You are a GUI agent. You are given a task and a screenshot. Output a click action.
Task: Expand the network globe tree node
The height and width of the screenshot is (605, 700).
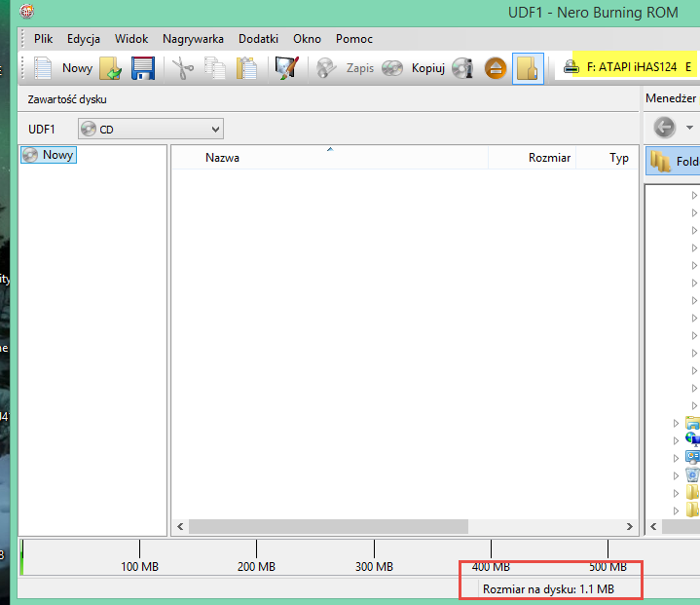click(x=676, y=440)
